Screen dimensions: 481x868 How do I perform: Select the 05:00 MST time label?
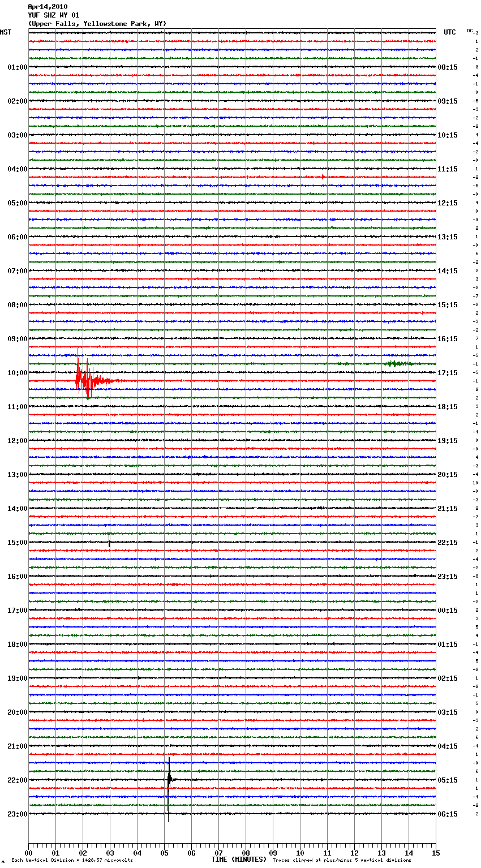tap(18, 203)
